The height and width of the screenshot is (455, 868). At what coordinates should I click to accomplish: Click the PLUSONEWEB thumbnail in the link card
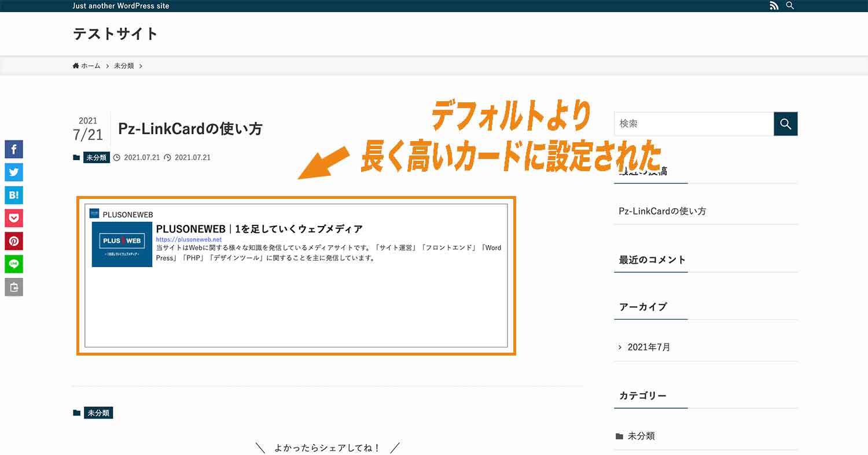click(x=121, y=244)
